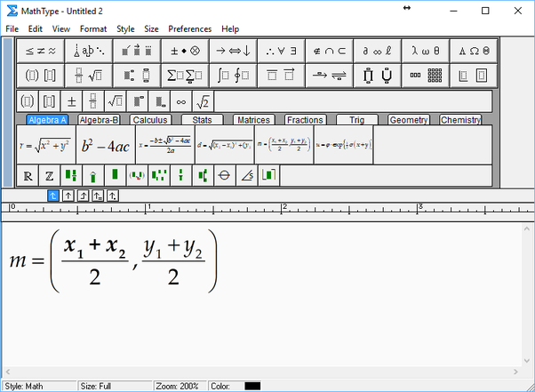
Task: Switch to the Algebra-B tab
Action: 99,120
